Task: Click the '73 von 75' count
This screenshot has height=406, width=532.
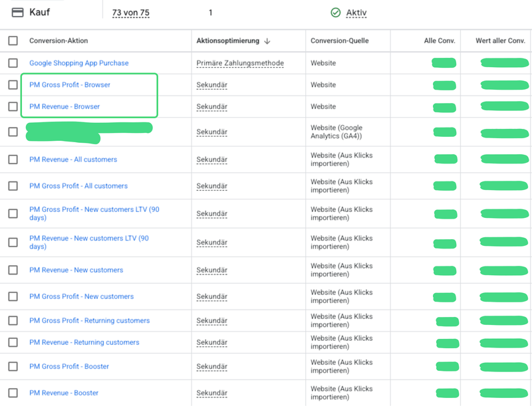Action: click(130, 13)
